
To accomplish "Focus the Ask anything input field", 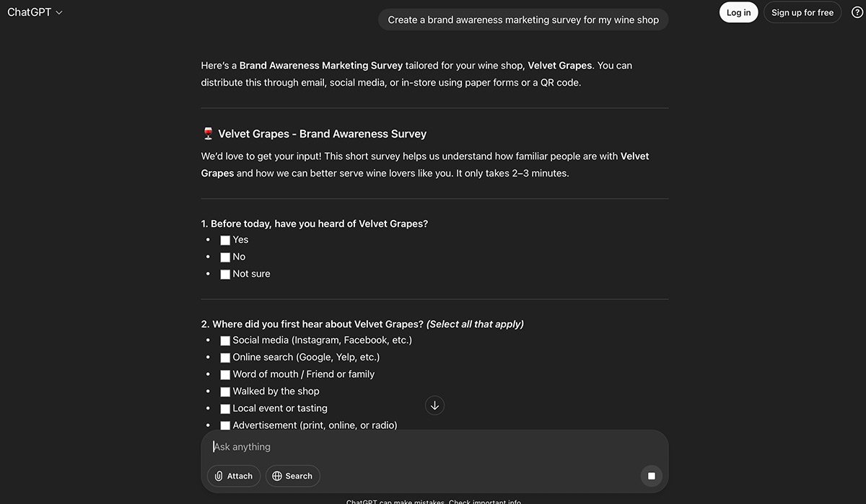I will coord(434,447).
